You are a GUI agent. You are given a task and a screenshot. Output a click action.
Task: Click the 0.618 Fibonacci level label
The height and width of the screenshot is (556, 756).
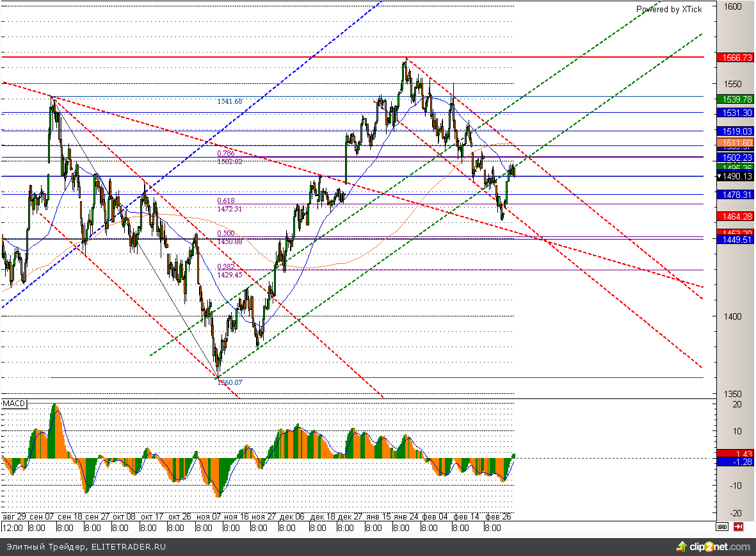[225, 200]
